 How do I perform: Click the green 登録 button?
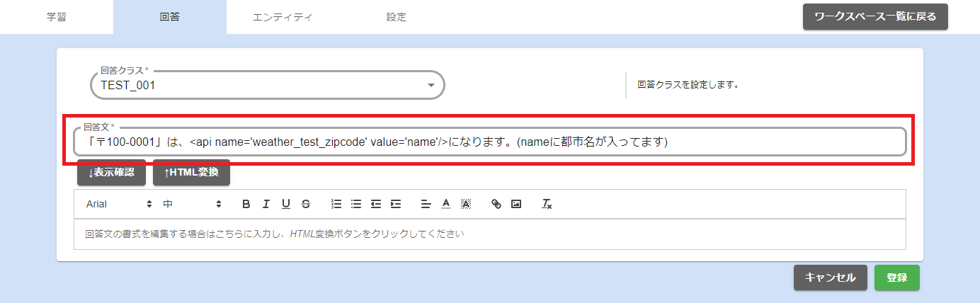[896, 278]
